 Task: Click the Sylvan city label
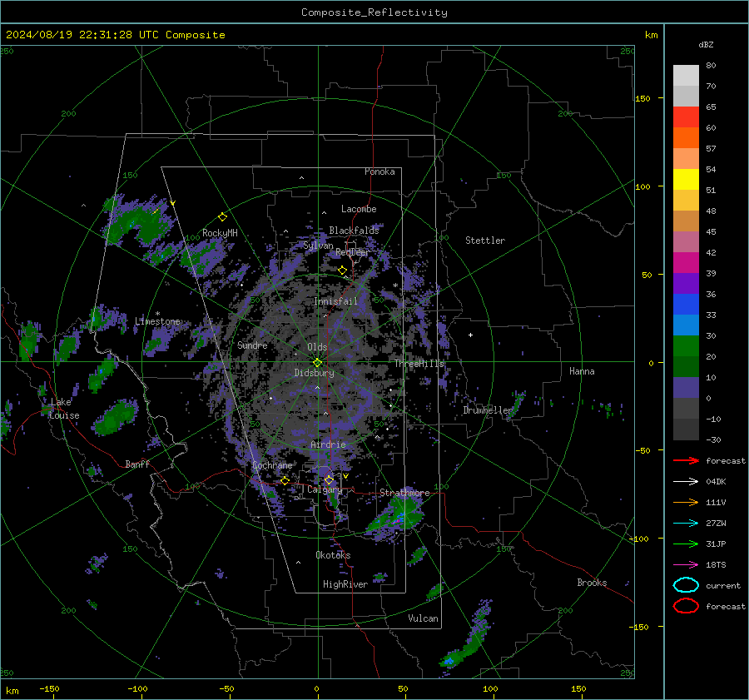pyautogui.click(x=318, y=246)
